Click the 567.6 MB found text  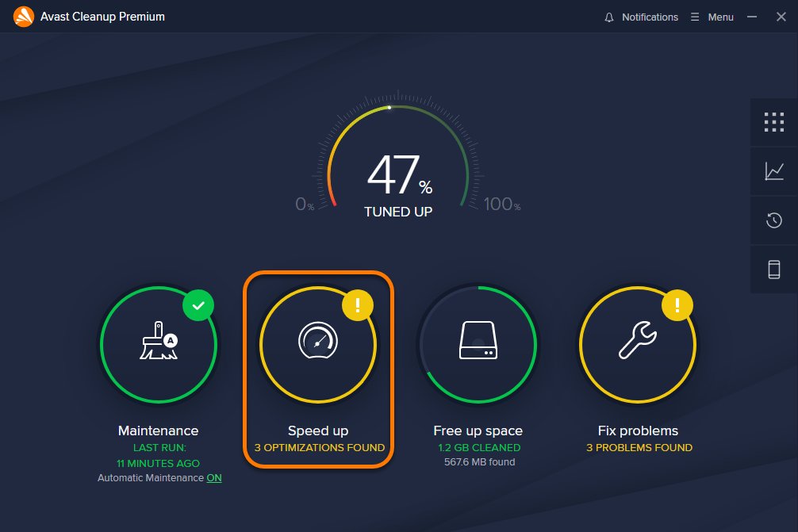click(479, 461)
